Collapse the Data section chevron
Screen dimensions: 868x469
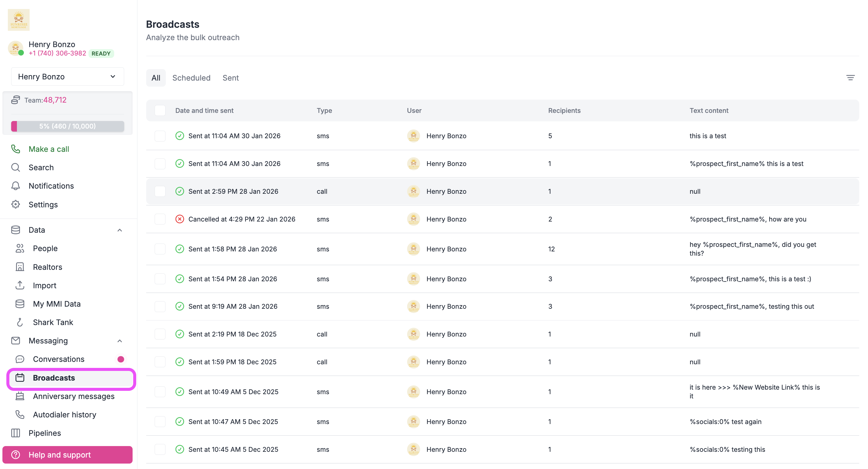120,230
